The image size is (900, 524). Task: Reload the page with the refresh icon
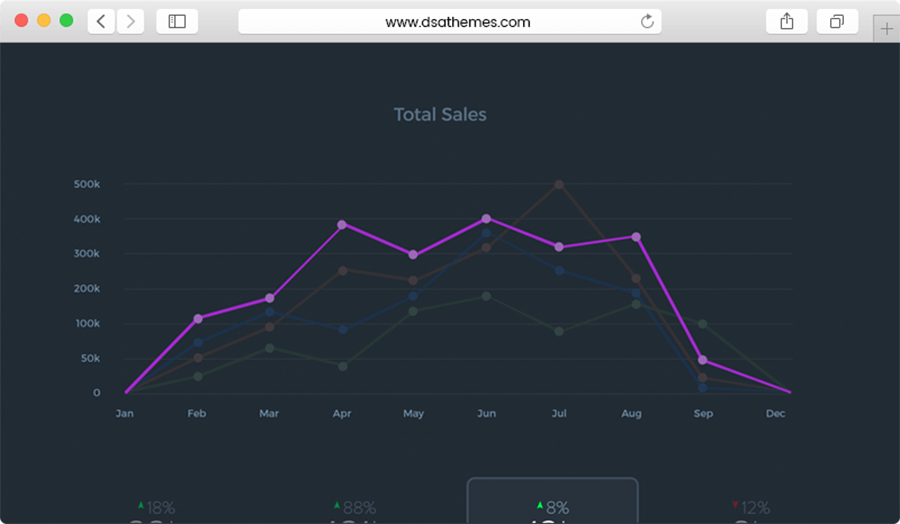(647, 21)
